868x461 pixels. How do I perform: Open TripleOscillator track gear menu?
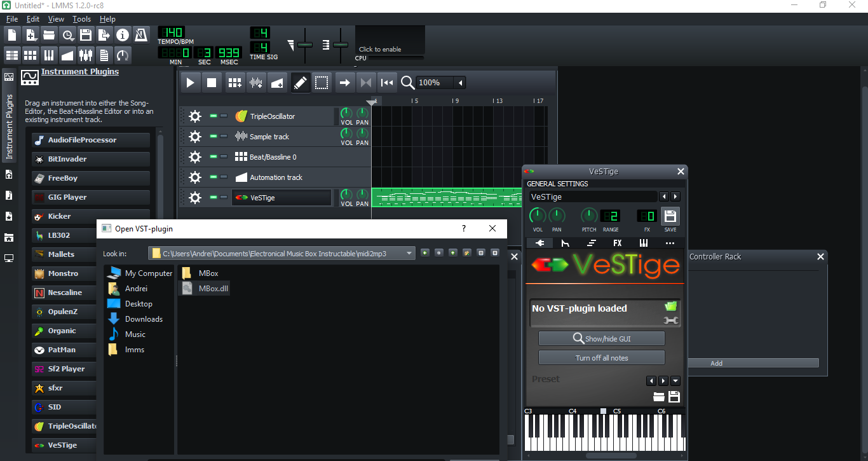tap(195, 116)
